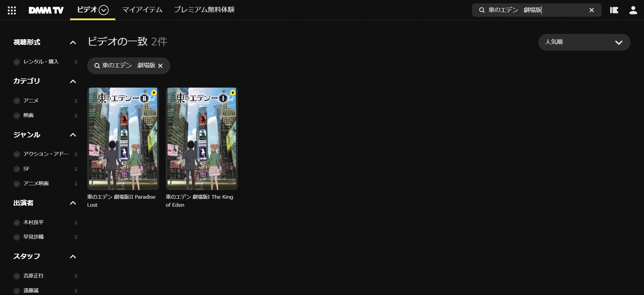Open the apps grid menu icon
The height and width of the screenshot is (295, 644).
coord(12,10)
